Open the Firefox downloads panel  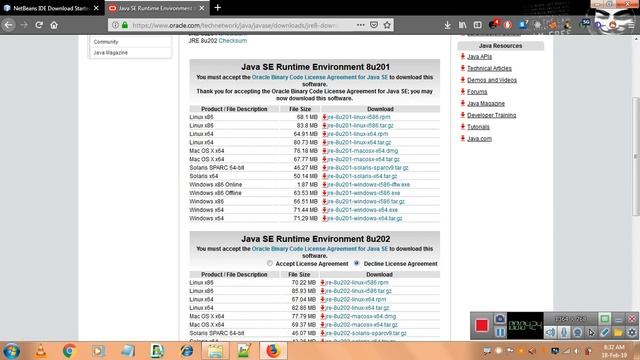(447, 25)
